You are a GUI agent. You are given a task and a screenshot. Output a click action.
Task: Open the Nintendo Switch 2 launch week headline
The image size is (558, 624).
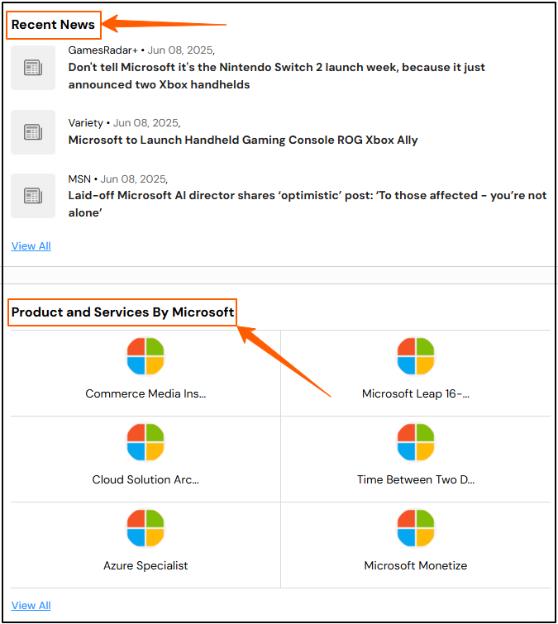[x=277, y=76]
